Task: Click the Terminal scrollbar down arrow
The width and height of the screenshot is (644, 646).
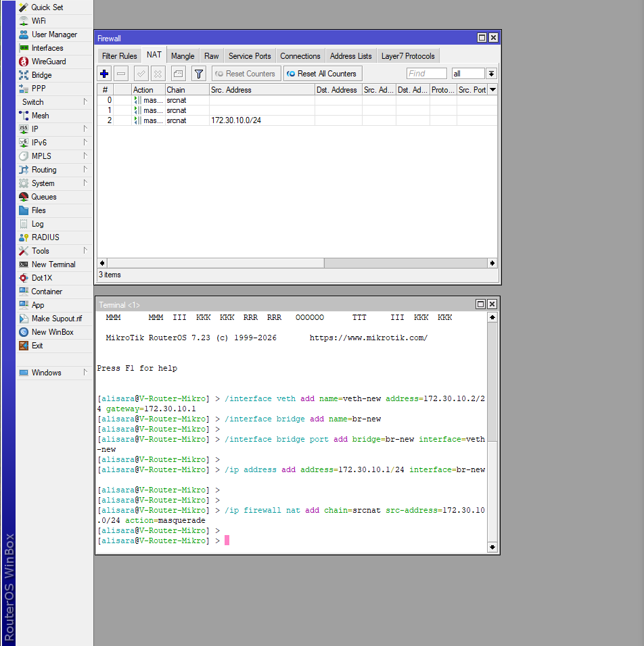Action: (x=492, y=547)
